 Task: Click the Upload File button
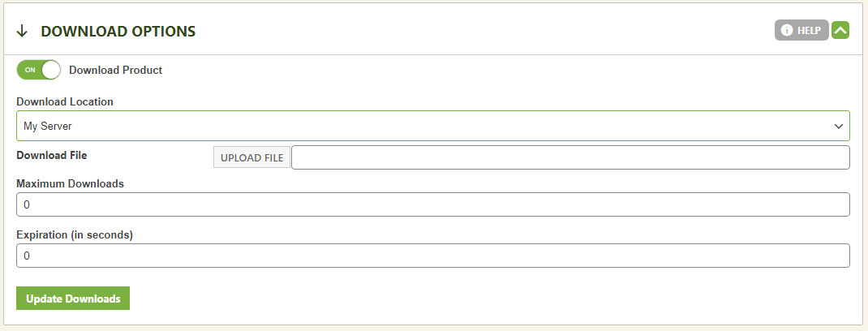click(251, 157)
